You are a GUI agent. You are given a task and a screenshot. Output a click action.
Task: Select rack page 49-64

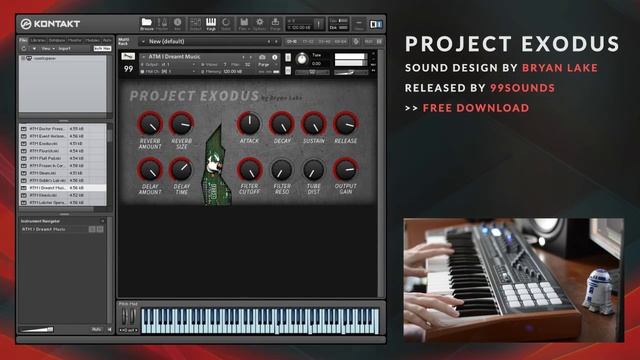pos(341,42)
